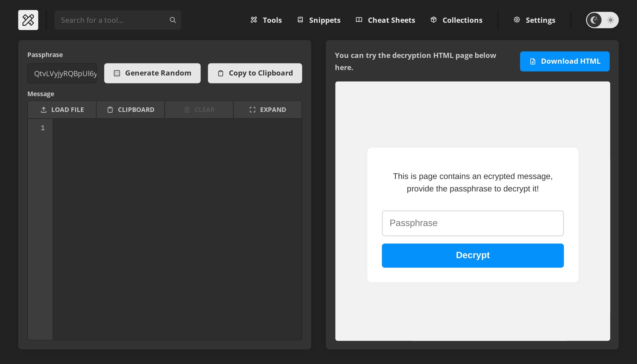Screen dimensions: 637x364
Task: Paste message from Clipboard button
Action: (130, 110)
